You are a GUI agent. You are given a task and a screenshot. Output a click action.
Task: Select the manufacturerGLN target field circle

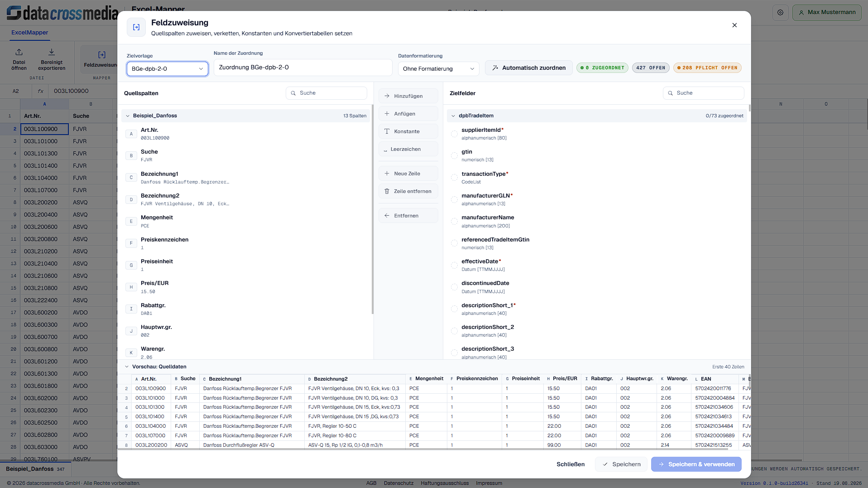pyautogui.click(x=454, y=200)
